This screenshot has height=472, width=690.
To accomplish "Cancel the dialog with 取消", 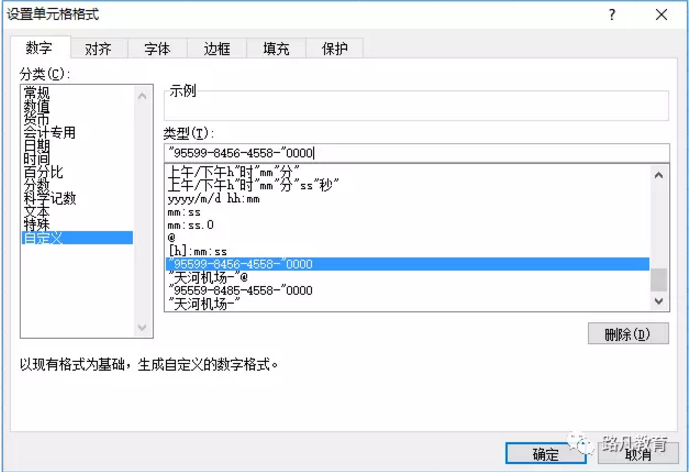I will [x=638, y=453].
